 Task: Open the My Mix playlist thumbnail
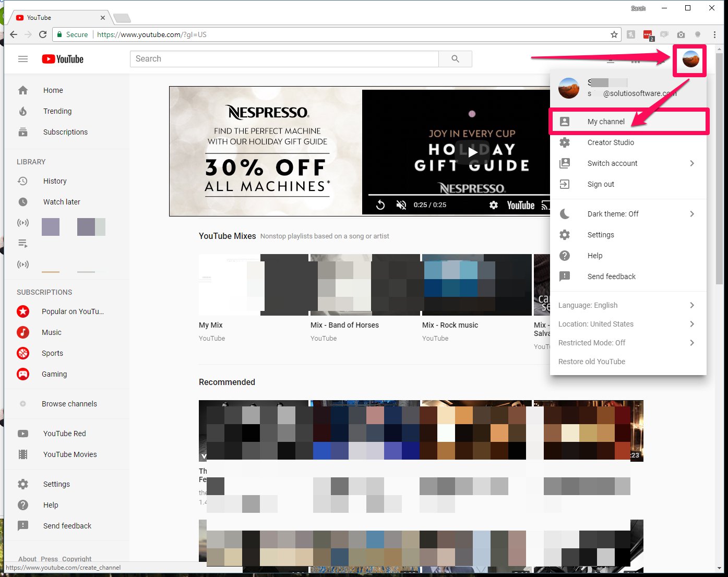(x=254, y=285)
